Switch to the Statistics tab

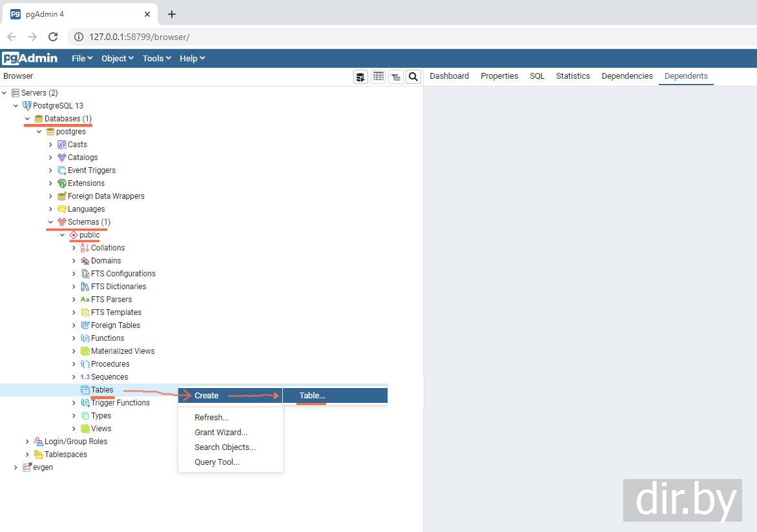572,76
